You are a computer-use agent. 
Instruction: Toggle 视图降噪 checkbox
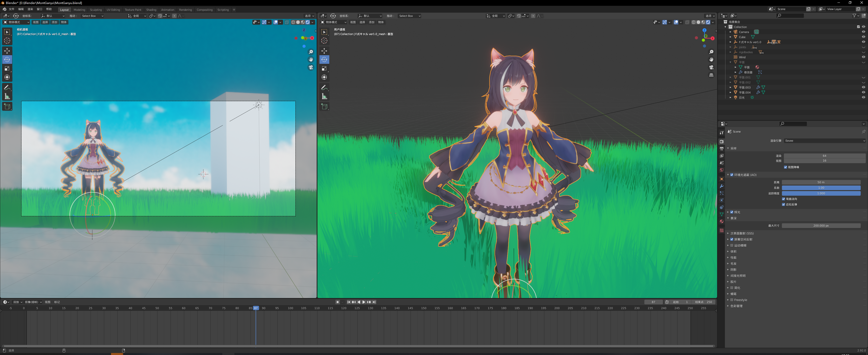coord(785,167)
